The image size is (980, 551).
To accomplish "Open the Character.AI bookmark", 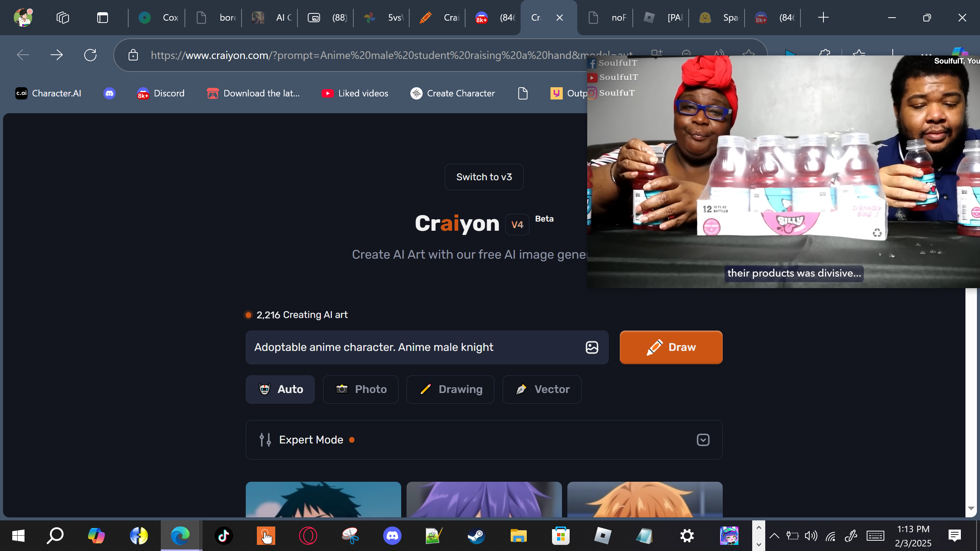I will coord(48,93).
